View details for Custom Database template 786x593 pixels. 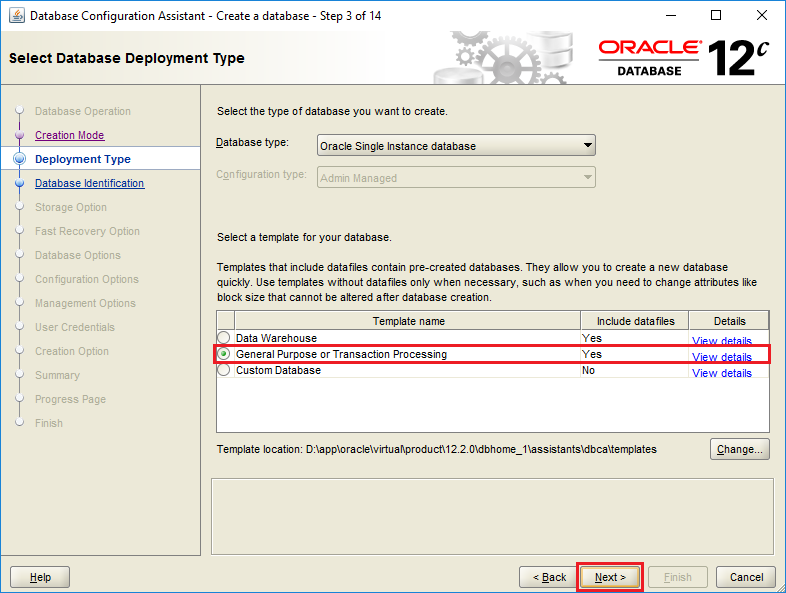(x=721, y=373)
